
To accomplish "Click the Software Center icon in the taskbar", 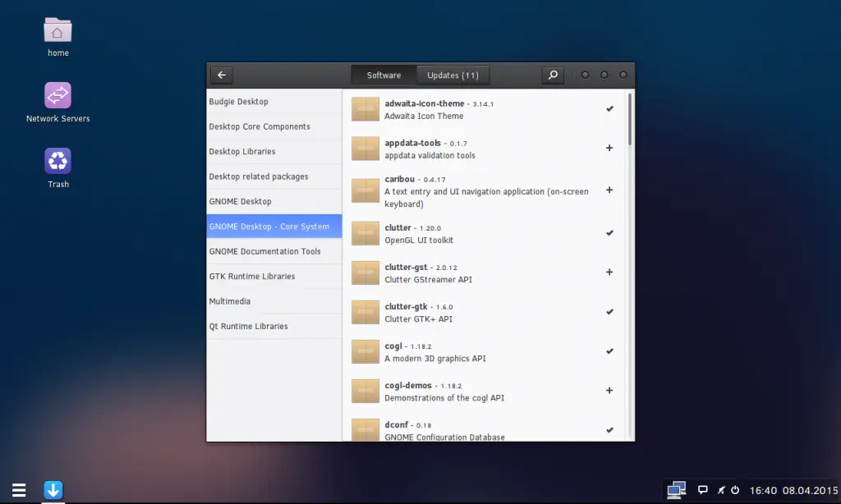I will tap(53, 490).
